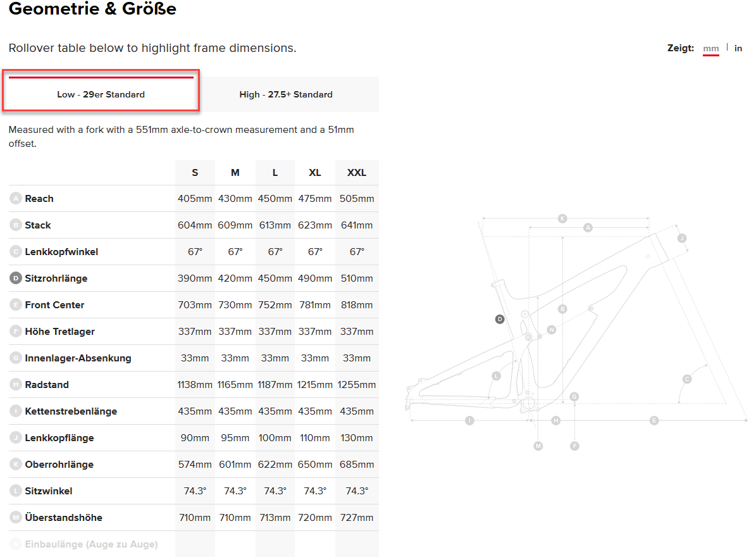Click the C angle marker on the diagram
The height and width of the screenshot is (557, 756).
687,379
